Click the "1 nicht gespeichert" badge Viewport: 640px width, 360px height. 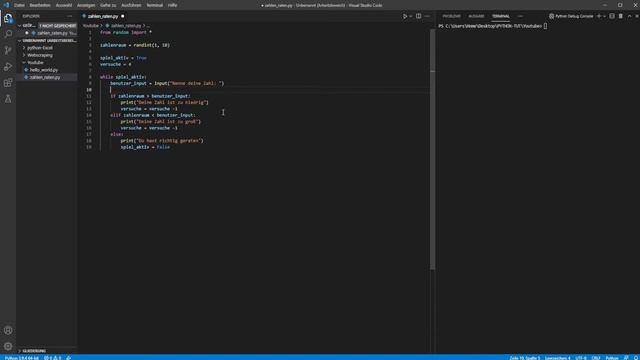tap(58, 26)
